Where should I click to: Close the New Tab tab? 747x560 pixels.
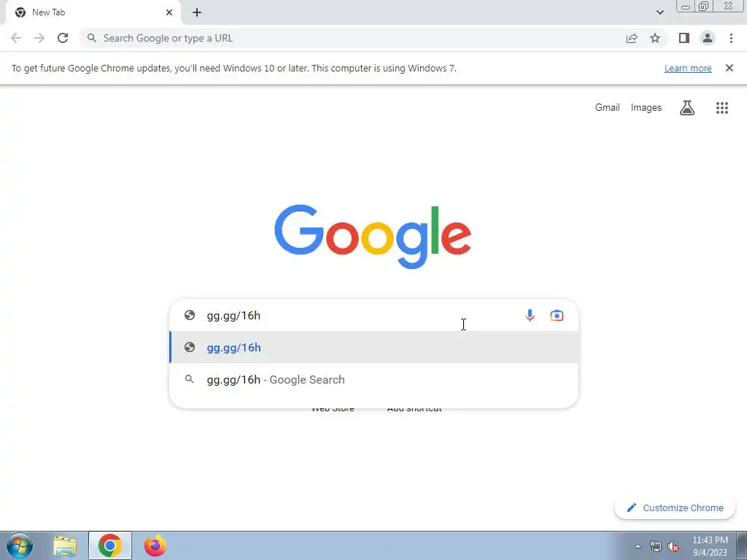tap(169, 12)
